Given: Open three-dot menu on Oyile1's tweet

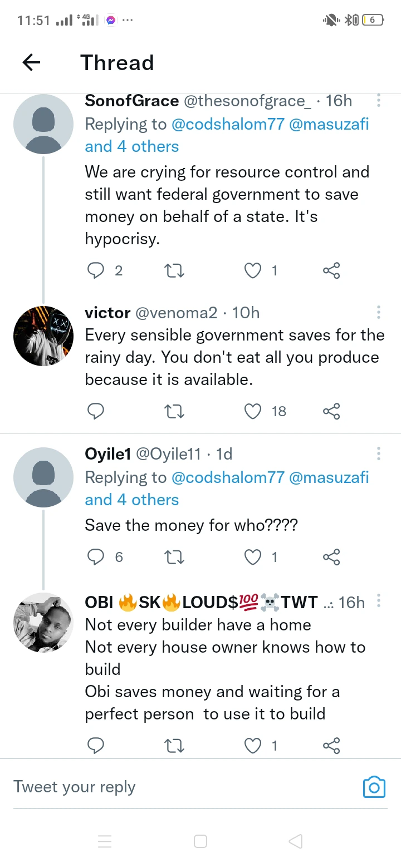Looking at the screenshot, I should pyautogui.click(x=379, y=453).
